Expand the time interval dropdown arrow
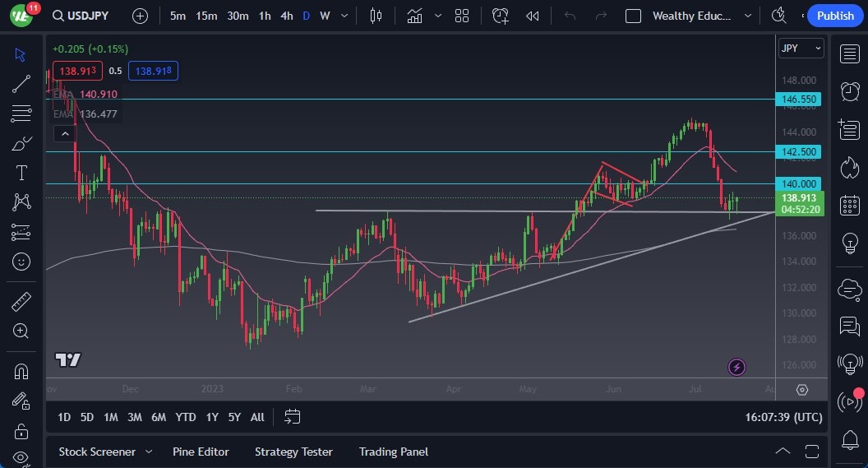This screenshot has width=868, height=468. pos(344,16)
